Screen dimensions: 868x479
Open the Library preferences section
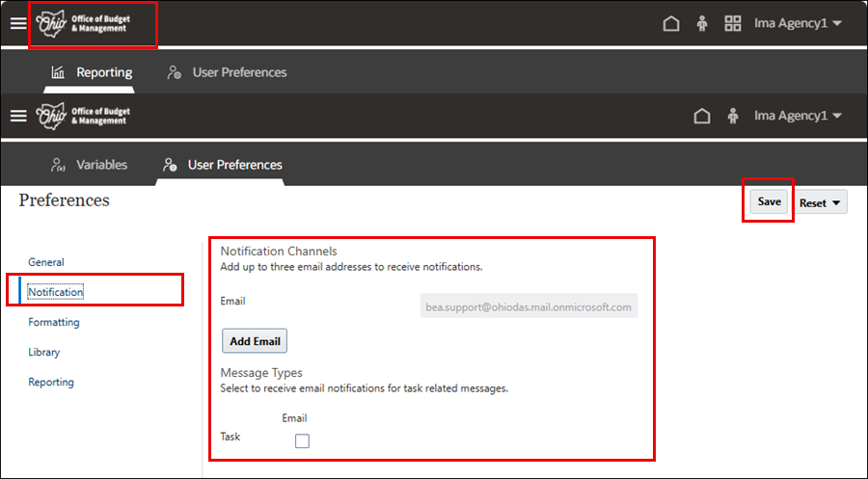click(x=43, y=352)
